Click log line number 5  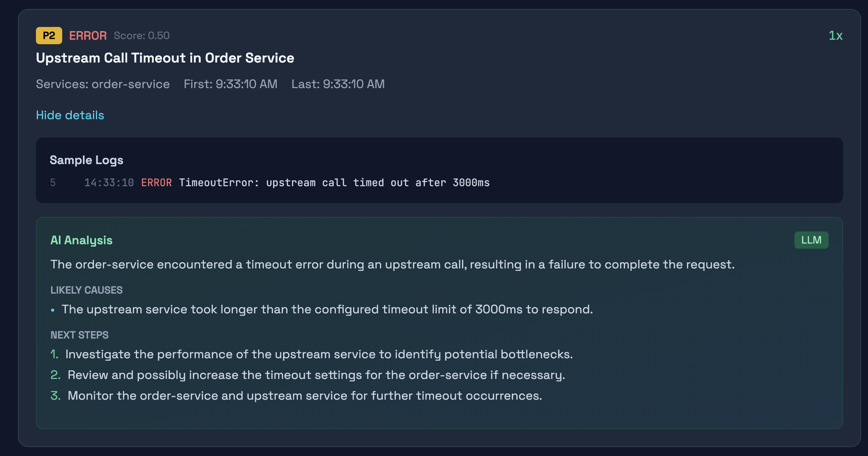53,182
